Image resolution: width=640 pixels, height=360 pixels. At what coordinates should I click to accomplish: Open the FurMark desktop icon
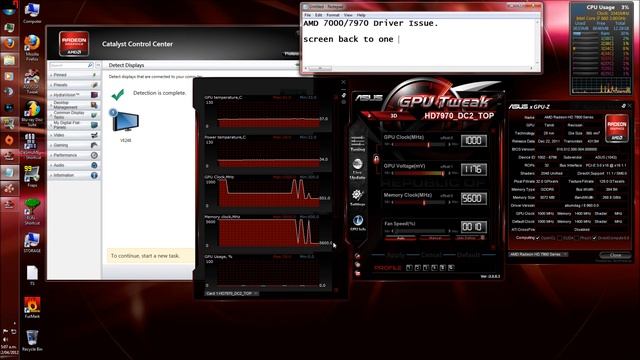tap(32, 307)
